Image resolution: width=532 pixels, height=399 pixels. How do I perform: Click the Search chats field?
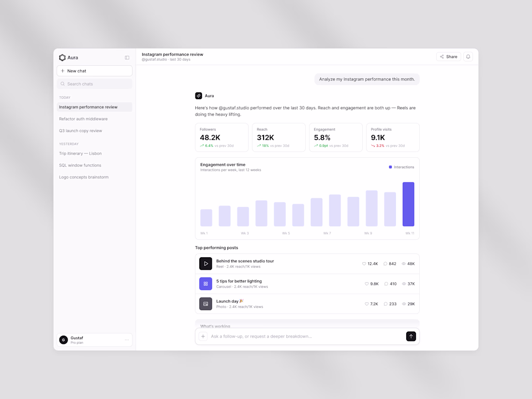pos(94,84)
